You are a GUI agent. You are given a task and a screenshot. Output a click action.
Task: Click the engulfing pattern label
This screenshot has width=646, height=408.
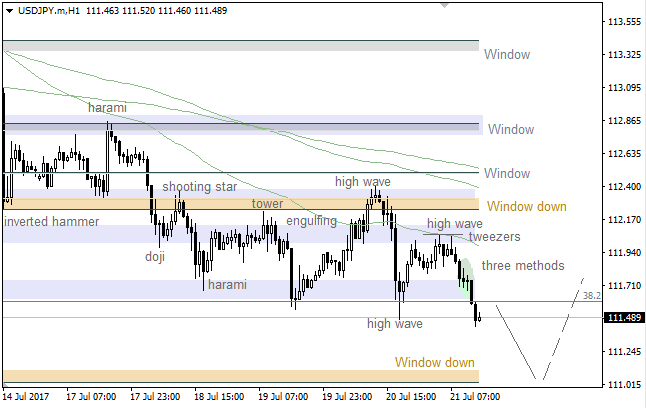[x=311, y=220]
